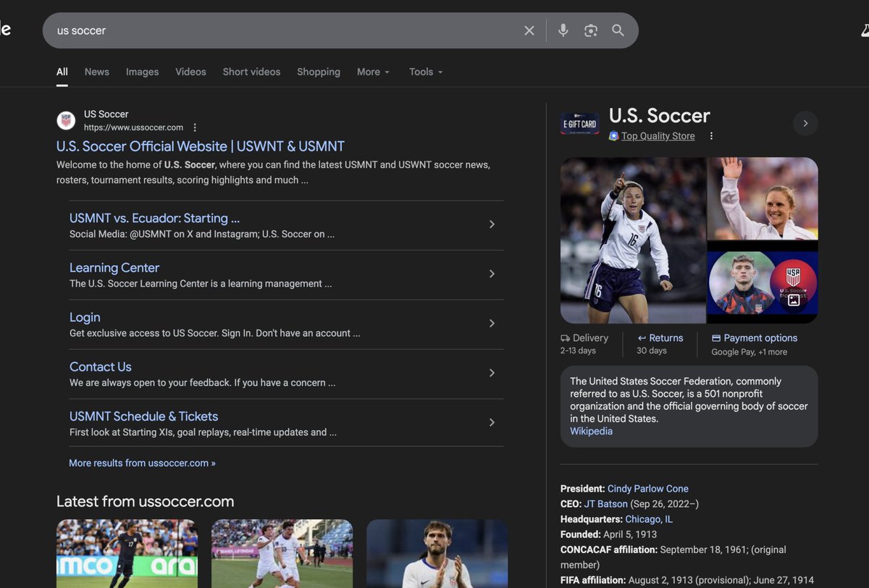
Task: Open the Contact Us sitelink
Action: (x=101, y=367)
